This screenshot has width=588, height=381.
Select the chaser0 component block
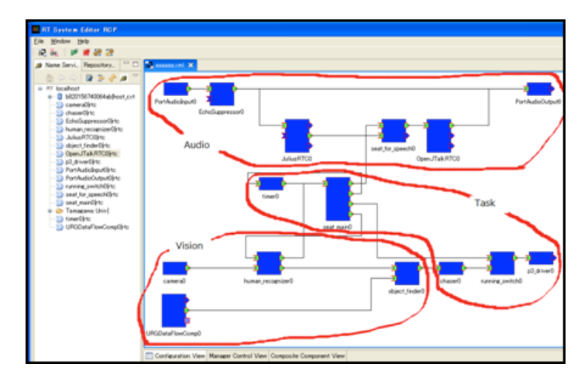click(451, 268)
